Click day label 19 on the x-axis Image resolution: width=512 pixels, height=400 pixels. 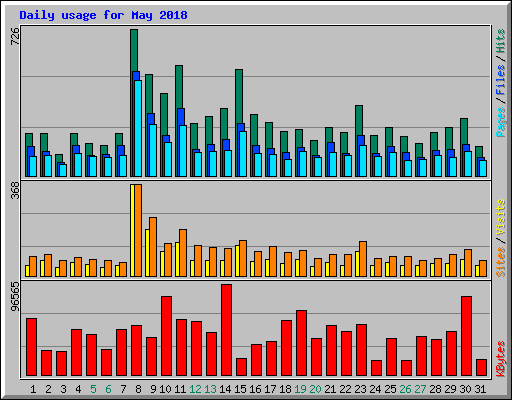tap(300, 389)
